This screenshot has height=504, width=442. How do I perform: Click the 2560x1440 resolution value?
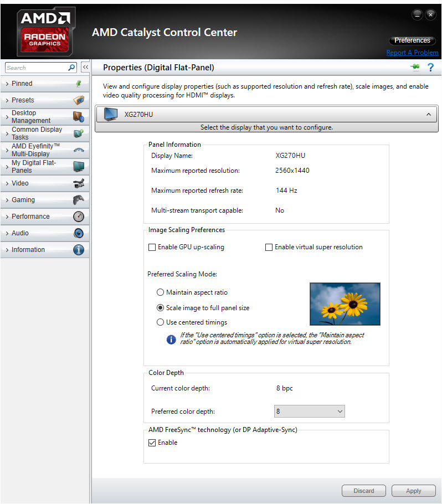(292, 171)
